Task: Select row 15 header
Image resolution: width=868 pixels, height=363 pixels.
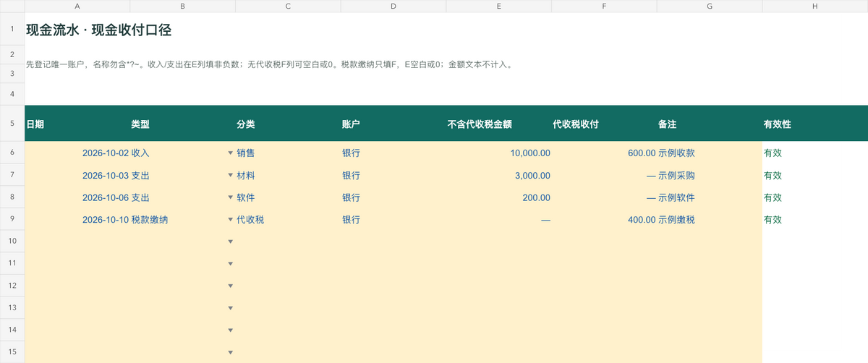Action: pos(12,352)
